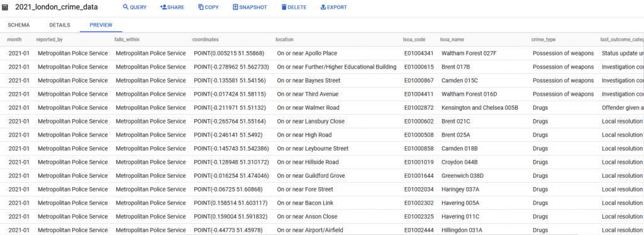The image size is (644, 235).
Task: Select the Airport/Airfield location cell
Action: point(310,230)
